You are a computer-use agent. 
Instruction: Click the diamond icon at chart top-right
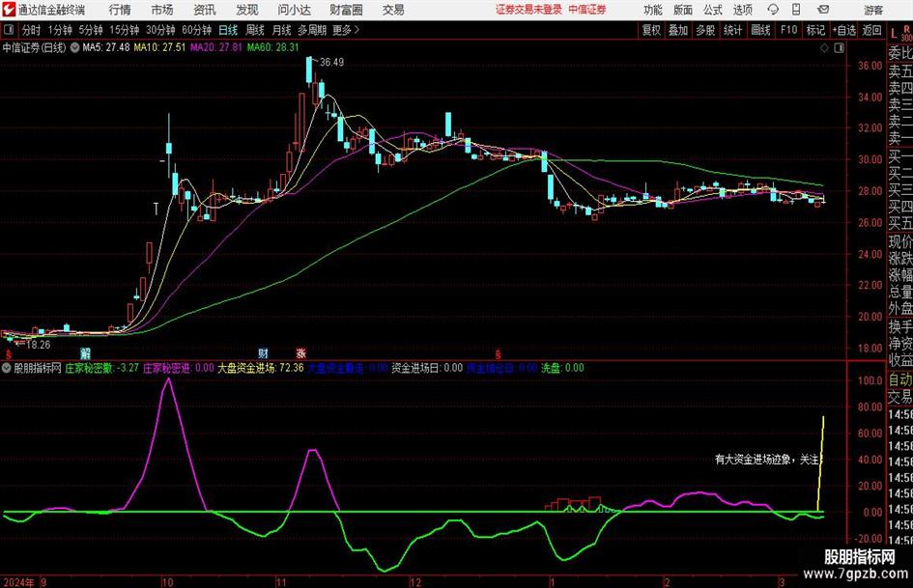click(x=824, y=48)
